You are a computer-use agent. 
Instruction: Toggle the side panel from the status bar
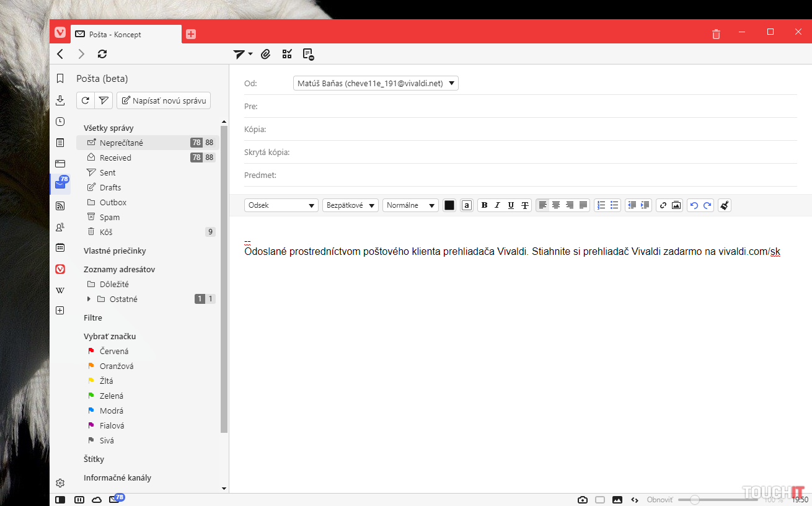coord(60,499)
